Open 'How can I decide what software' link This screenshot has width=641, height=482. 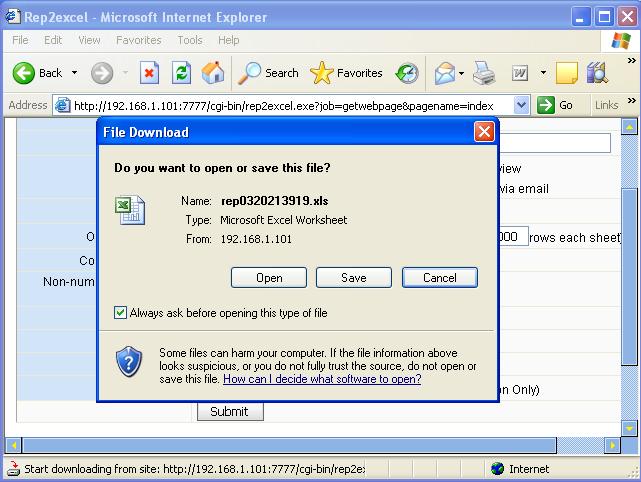(322, 379)
